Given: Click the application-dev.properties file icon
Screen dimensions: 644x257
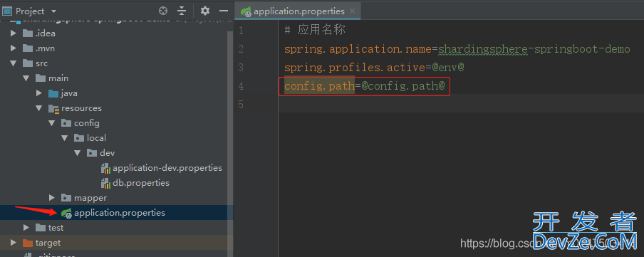Looking at the screenshot, I should point(105,168).
